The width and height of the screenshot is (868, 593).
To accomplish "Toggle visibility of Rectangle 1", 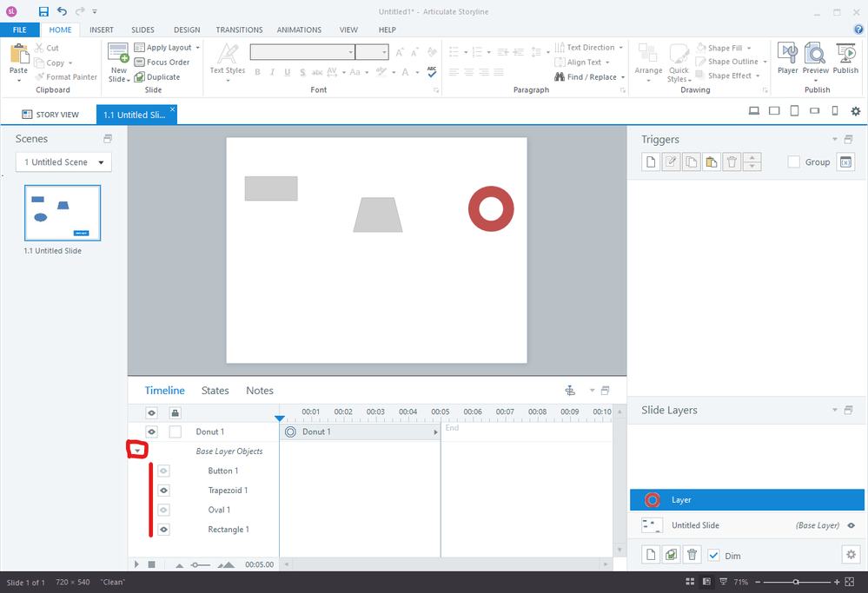I will (163, 530).
